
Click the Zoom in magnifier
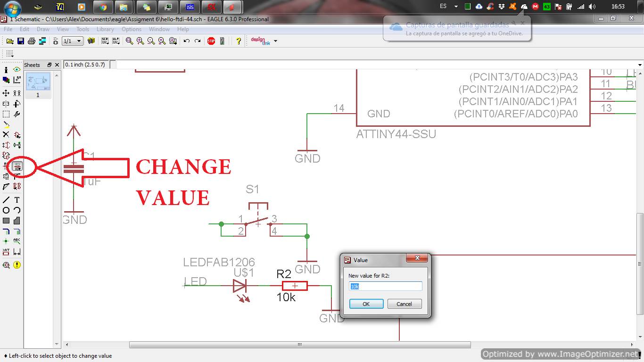tap(140, 41)
